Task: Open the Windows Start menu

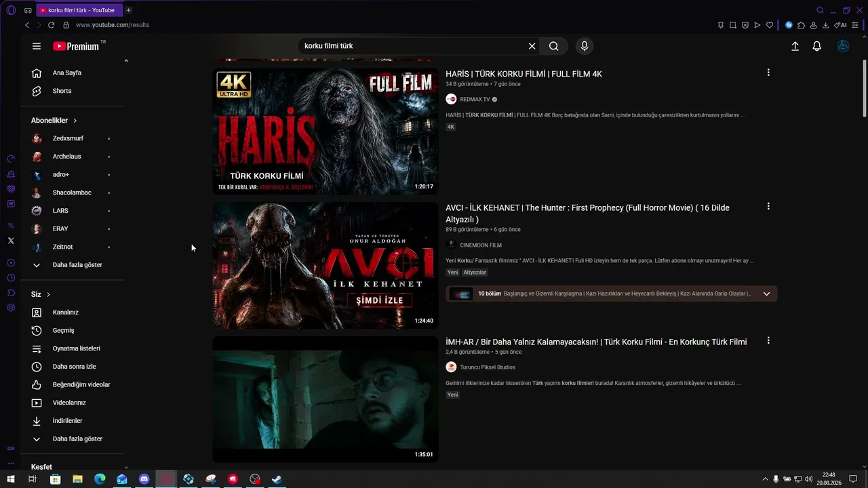Action: tap(11, 479)
